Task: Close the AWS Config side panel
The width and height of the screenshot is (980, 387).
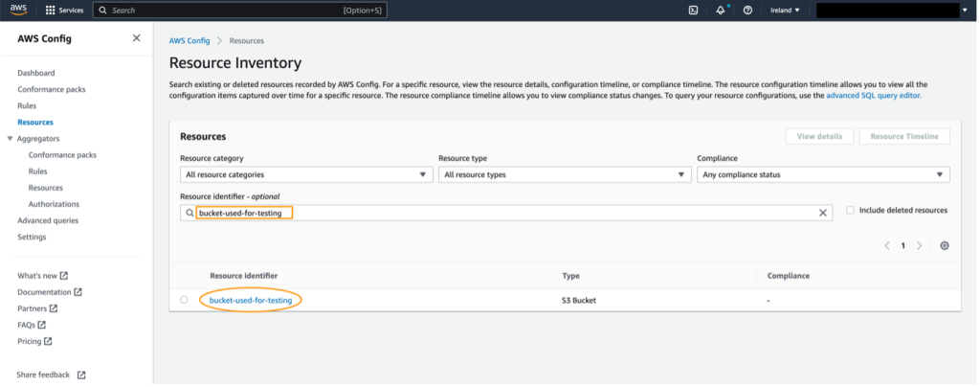Action: click(136, 38)
